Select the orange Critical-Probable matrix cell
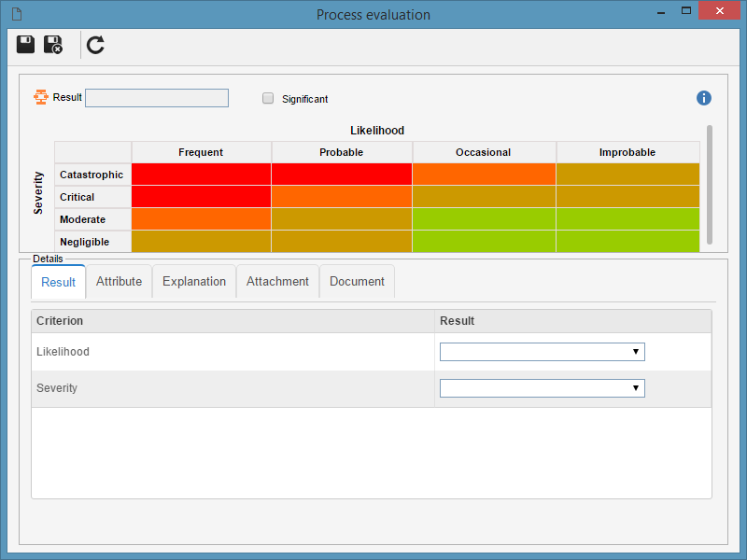Viewport: 747px width, 560px height. (x=342, y=197)
